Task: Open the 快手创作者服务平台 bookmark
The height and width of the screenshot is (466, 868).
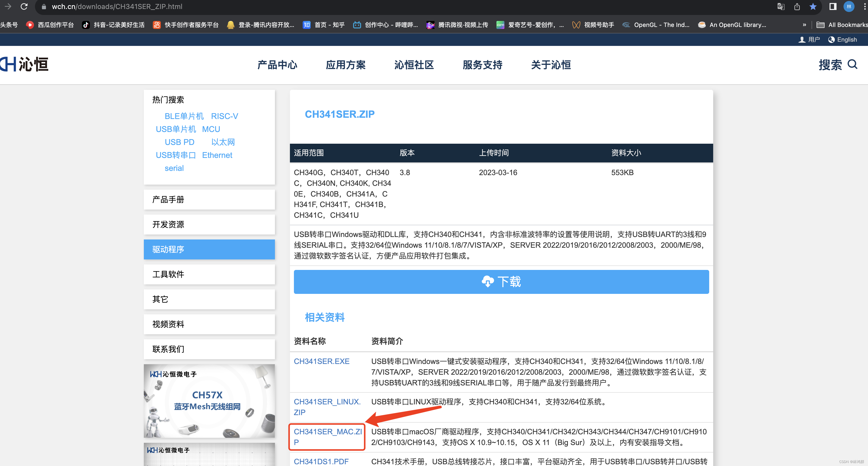Action: coord(186,25)
